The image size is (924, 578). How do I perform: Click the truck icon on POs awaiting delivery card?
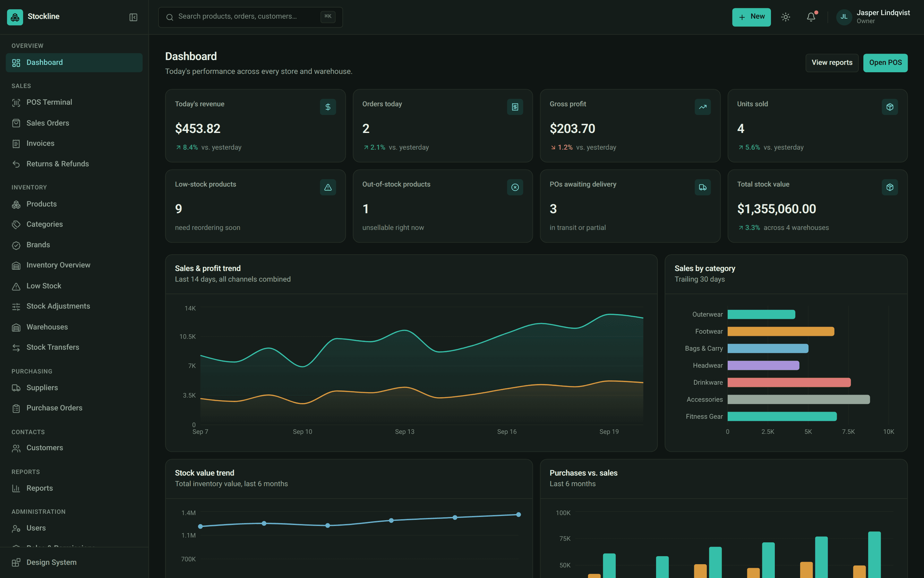coord(703,187)
